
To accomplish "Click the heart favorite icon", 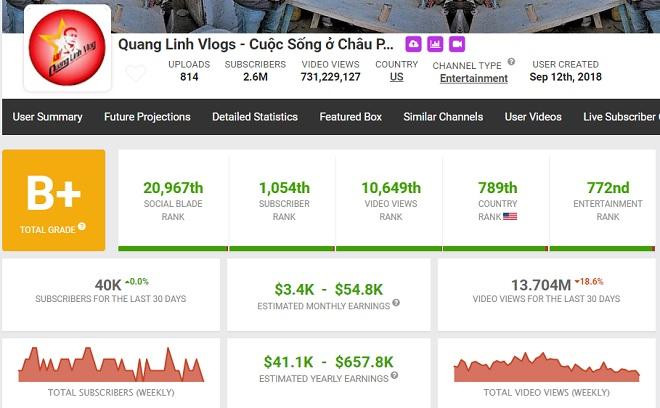I will click(x=135, y=73).
